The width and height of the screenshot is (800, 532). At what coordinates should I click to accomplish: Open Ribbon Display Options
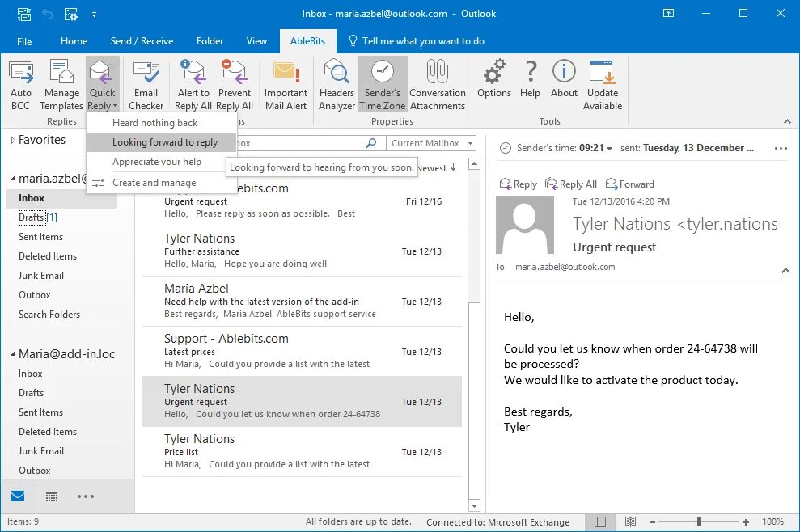click(x=668, y=13)
